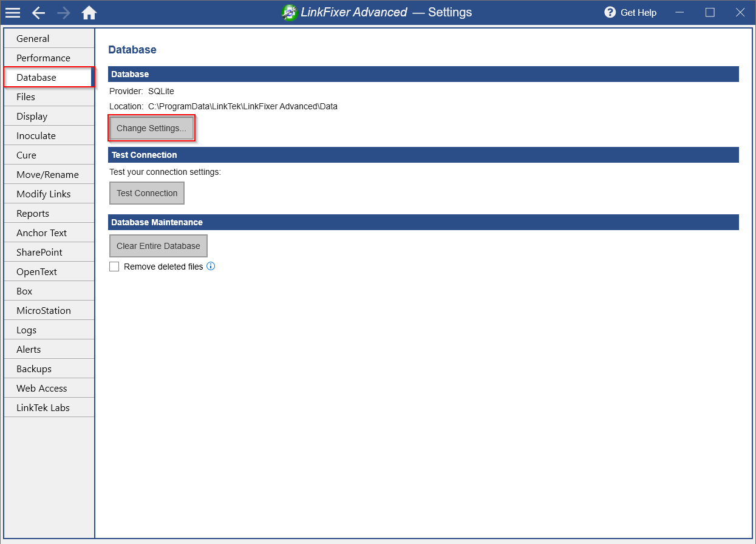Open the Backups settings tab
Screen dimensions: 756x544
49,369
